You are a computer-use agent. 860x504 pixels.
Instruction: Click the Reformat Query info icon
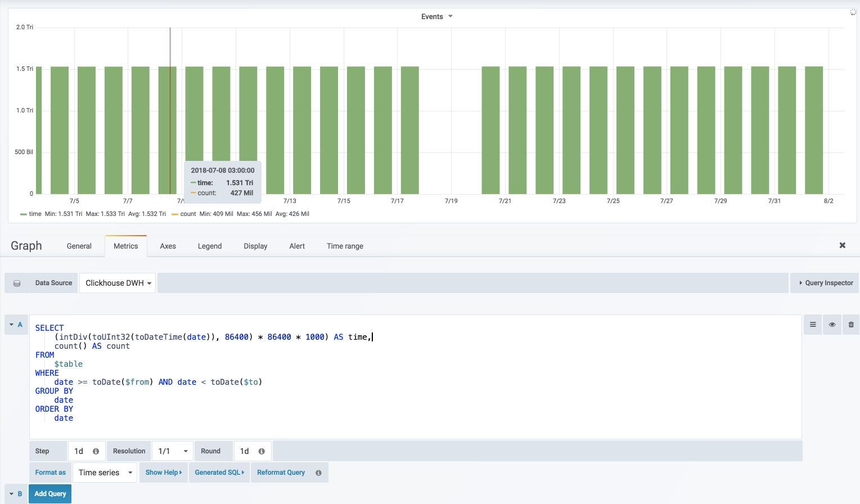[318, 472]
